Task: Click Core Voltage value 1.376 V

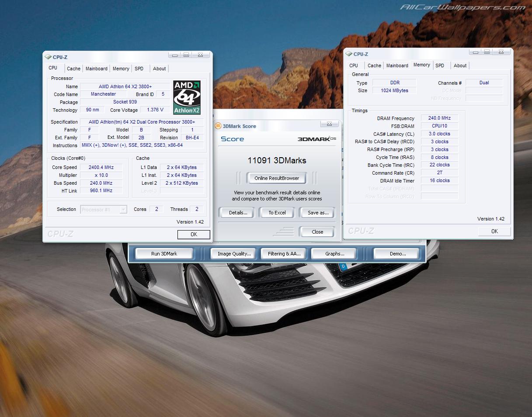Action: coord(155,110)
